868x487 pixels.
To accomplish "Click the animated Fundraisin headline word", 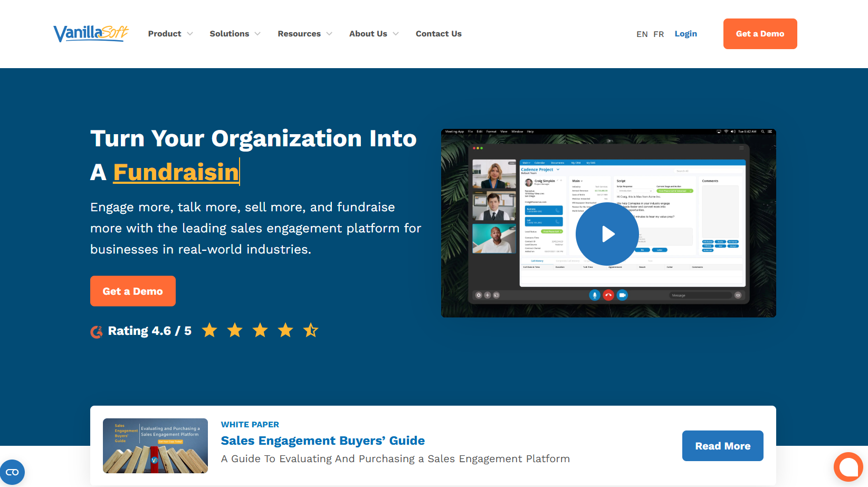I will pos(176,172).
